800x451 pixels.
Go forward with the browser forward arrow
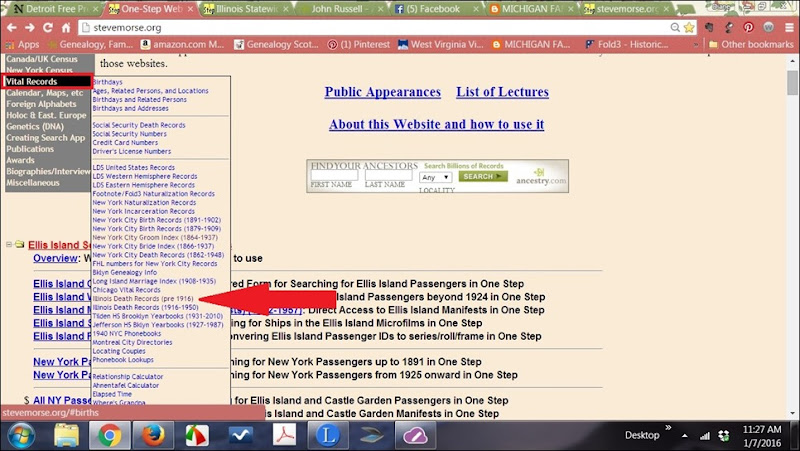point(30,28)
